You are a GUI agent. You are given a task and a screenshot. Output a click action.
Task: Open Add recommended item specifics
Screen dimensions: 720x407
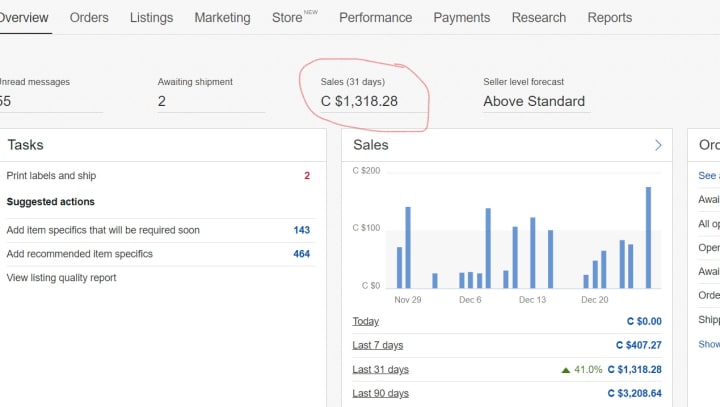click(79, 254)
